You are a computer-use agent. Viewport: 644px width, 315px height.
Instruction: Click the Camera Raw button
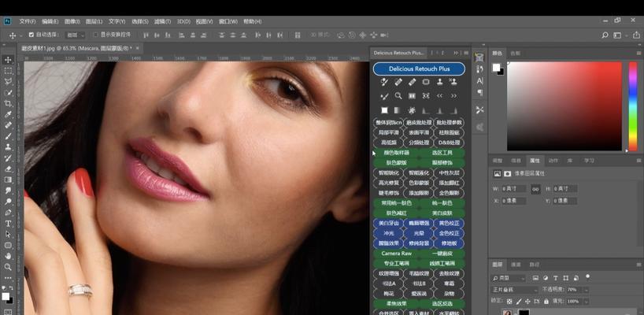click(396, 254)
